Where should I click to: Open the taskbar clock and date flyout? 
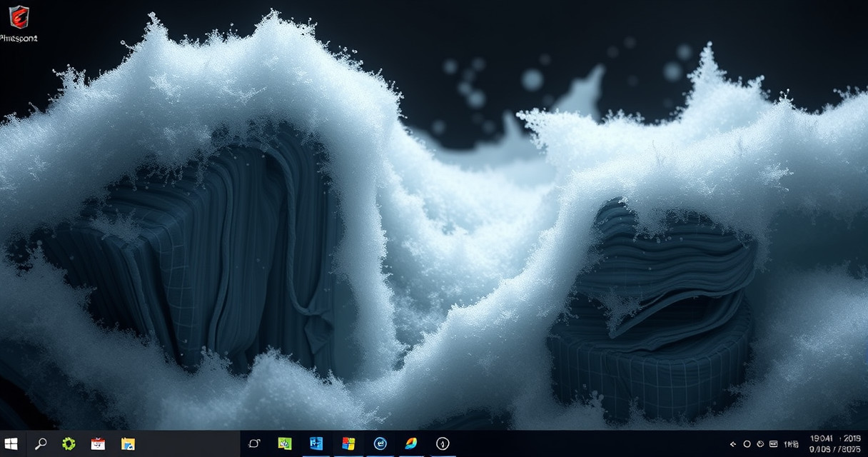pyautogui.click(x=834, y=443)
